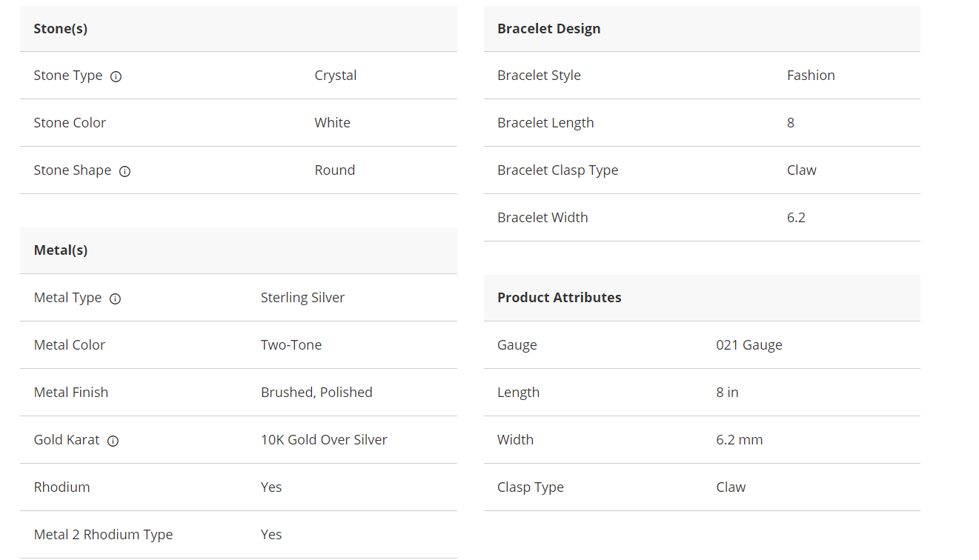This screenshot has width=979, height=560.
Task: Click the Metal 2 Rhodium Type label
Action: pos(103,535)
